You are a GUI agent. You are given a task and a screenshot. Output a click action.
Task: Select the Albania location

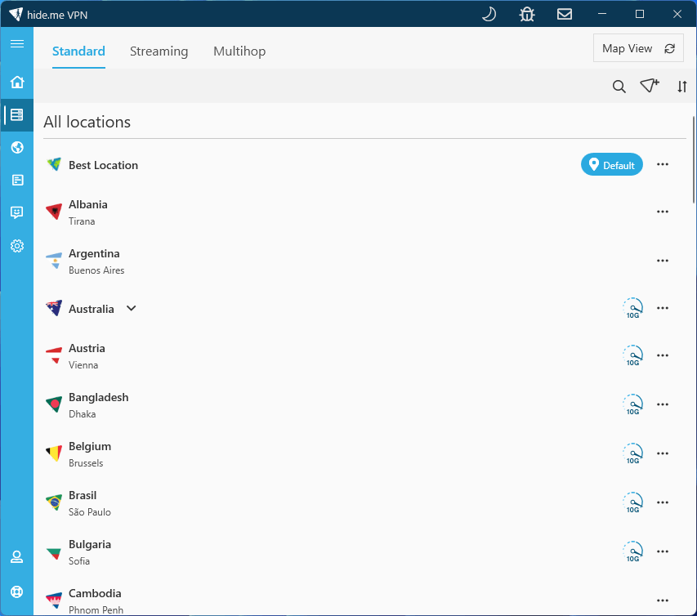point(364,212)
